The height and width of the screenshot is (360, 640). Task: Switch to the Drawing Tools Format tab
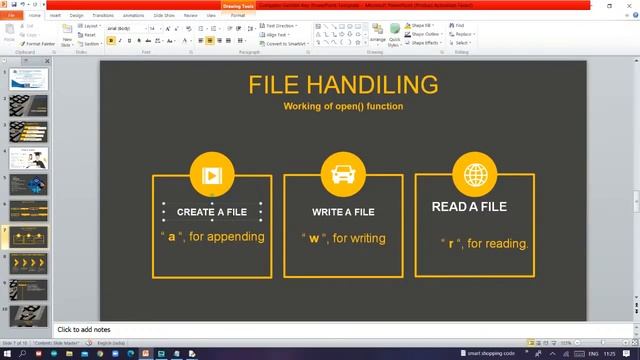point(238,16)
